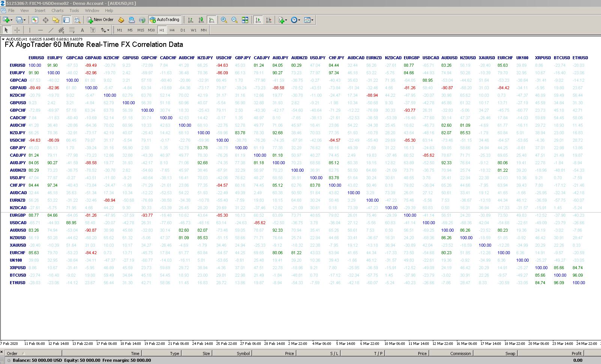This screenshot has height=364, width=601.
Task: Switch to the H4 timeframe
Action: point(172,30)
